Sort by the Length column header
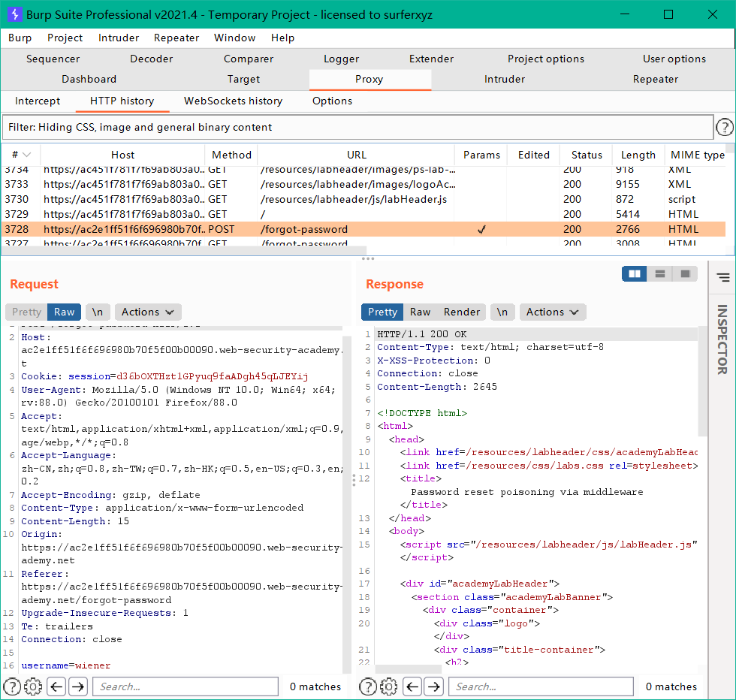The image size is (736, 700). pyautogui.click(x=638, y=155)
